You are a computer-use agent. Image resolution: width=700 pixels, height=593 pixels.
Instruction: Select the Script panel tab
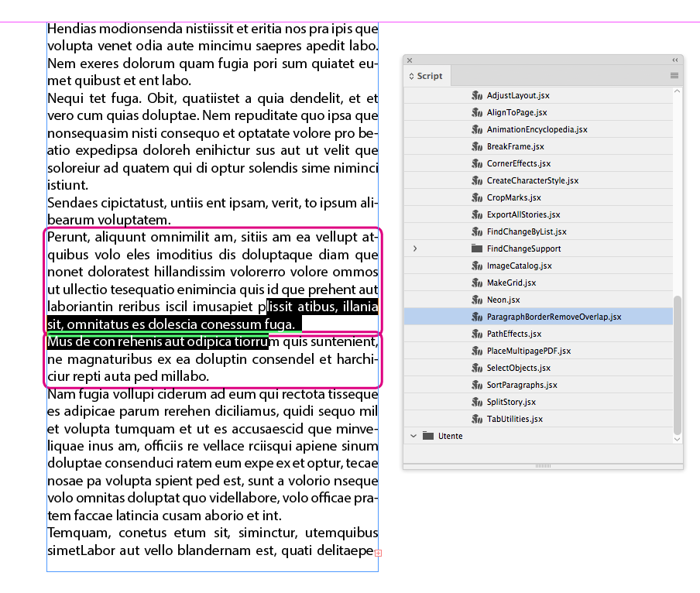[427, 76]
